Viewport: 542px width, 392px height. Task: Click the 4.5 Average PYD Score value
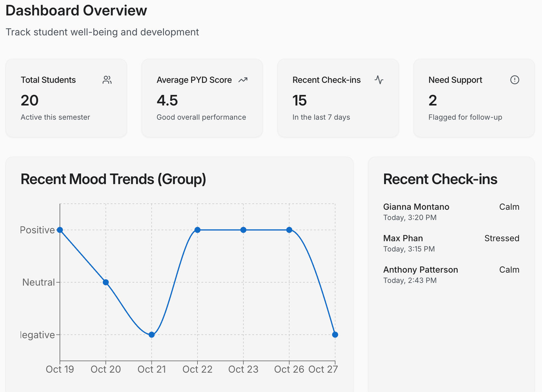click(x=167, y=101)
